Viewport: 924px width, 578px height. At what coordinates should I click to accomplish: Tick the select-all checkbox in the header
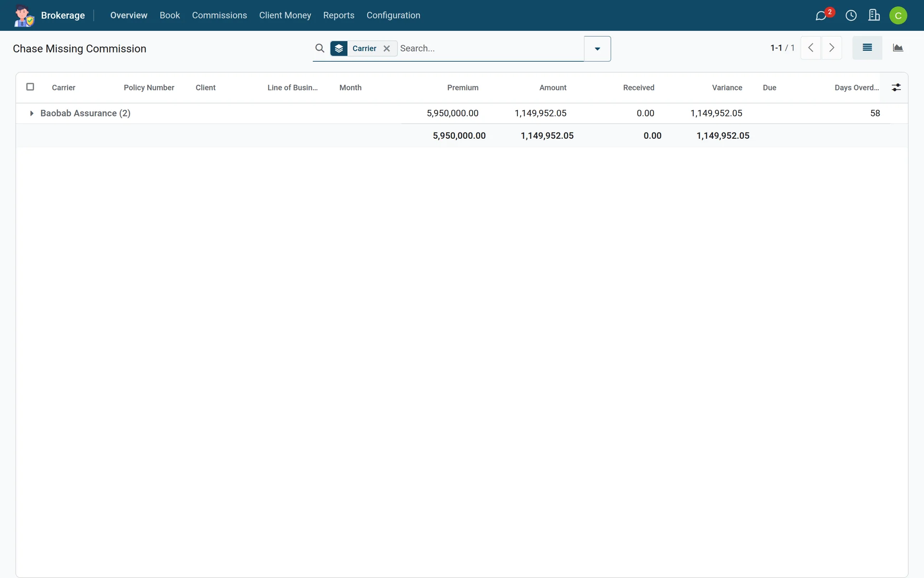30,87
